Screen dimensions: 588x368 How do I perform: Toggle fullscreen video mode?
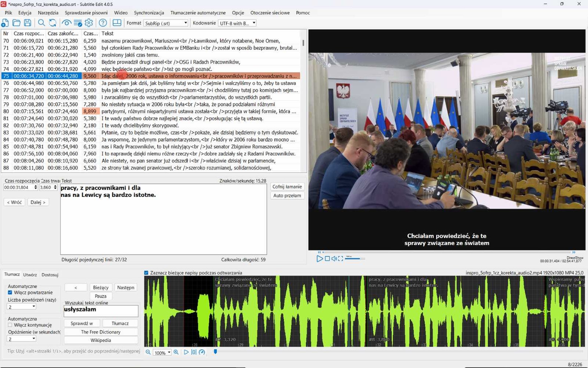(341, 259)
